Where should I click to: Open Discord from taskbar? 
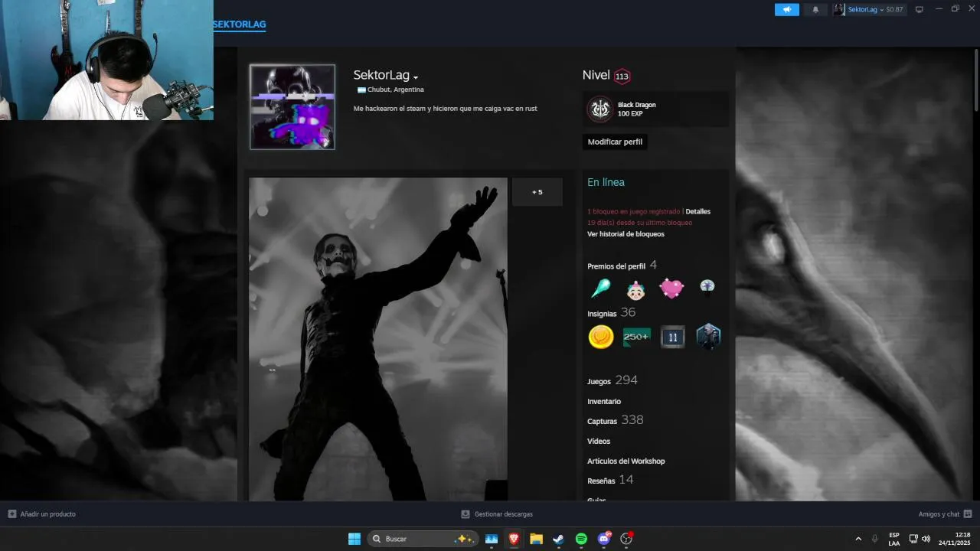[604, 539]
